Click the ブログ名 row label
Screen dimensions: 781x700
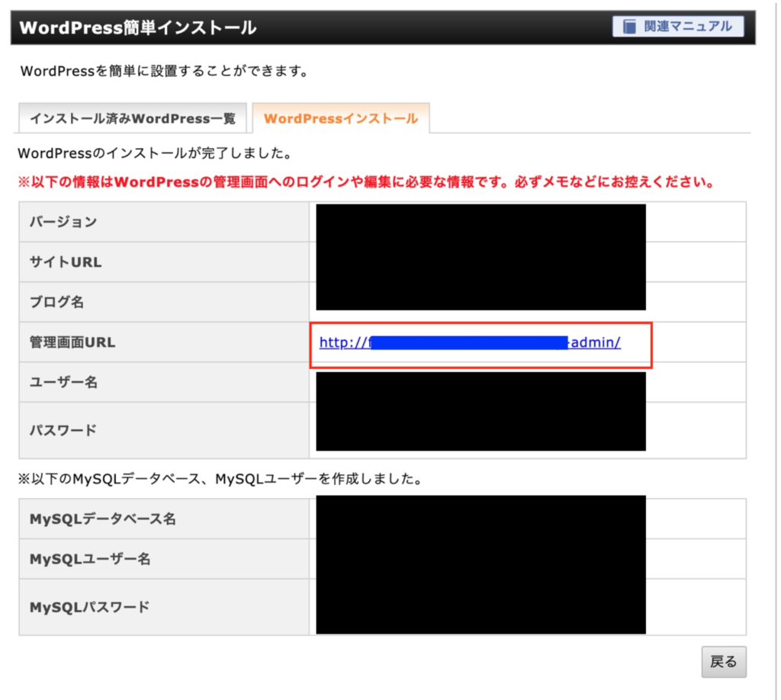pyautogui.click(x=56, y=302)
